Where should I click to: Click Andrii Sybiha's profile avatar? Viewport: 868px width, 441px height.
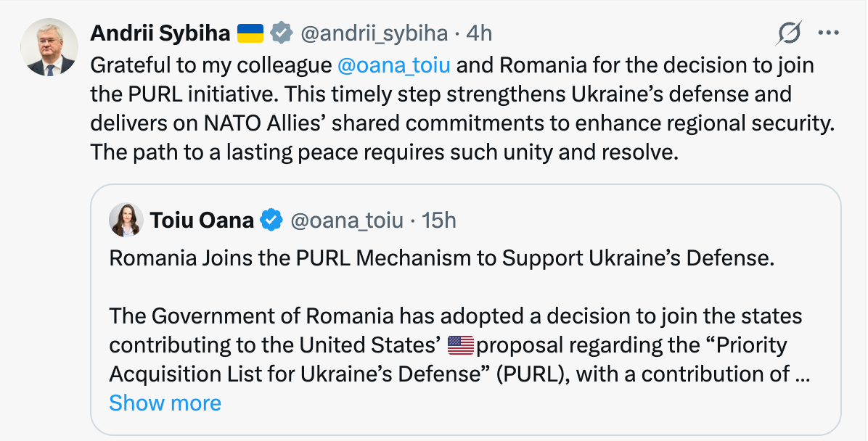click(x=49, y=48)
